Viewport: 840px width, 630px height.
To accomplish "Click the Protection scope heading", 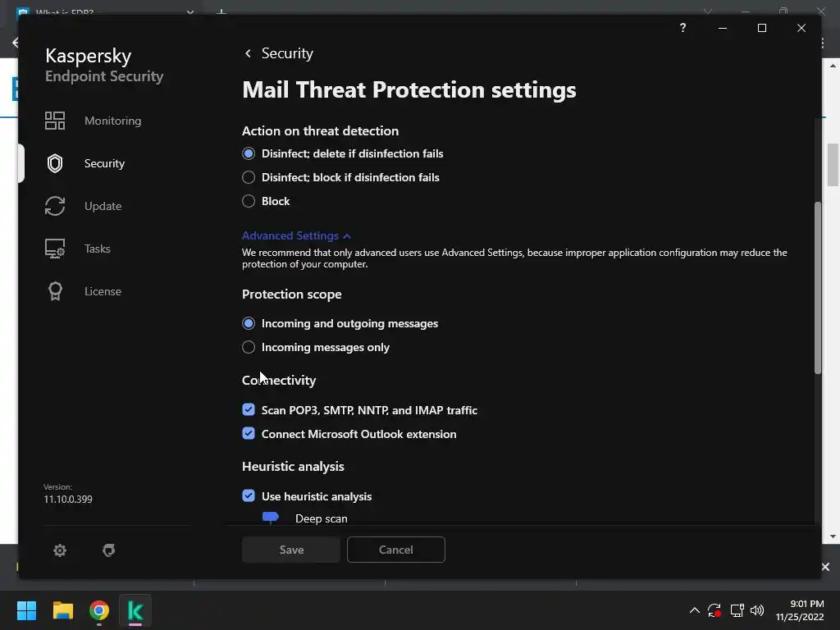I will tap(292, 294).
